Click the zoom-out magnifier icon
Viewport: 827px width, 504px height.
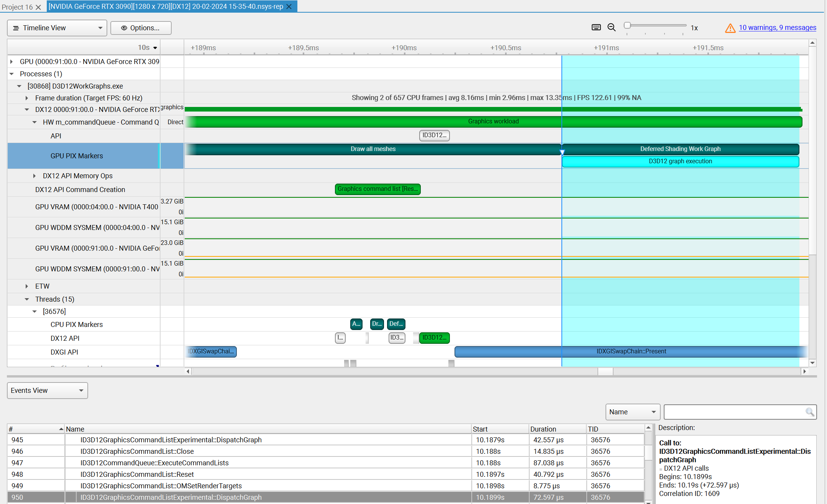tap(611, 27)
